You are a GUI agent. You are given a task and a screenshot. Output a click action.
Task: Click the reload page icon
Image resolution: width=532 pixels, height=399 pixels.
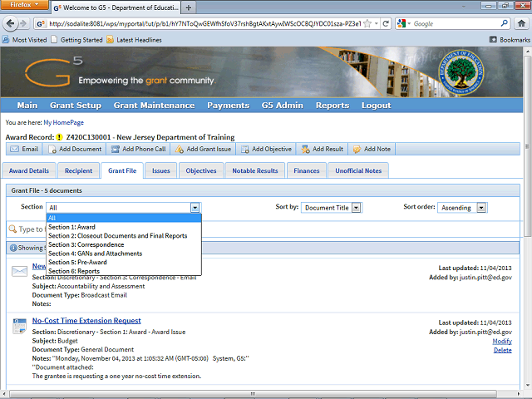386,23
